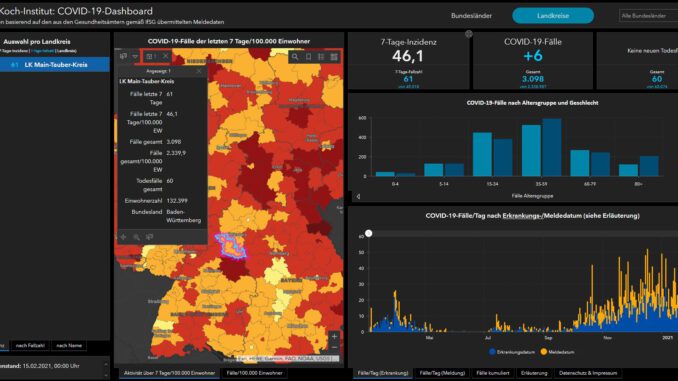The image size is (678, 381).
Task: Click the Datenstand 15.02.2021 text
Action: point(40,366)
